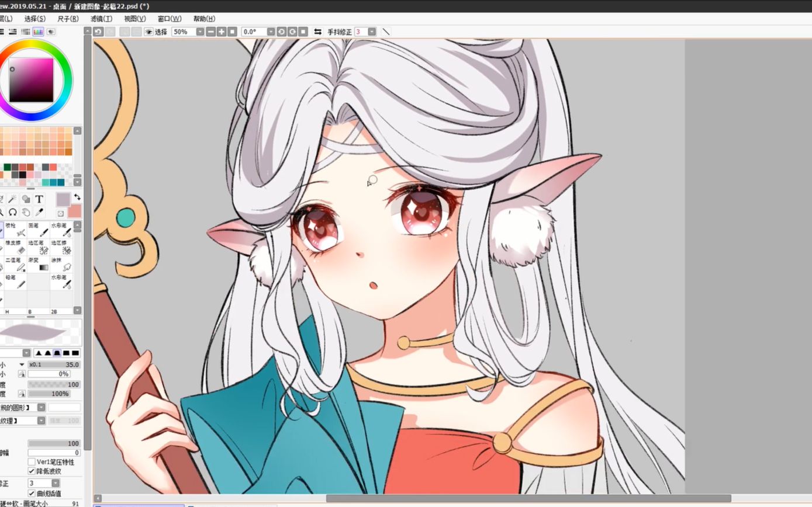The width and height of the screenshot is (812, 507).
Task: Reset zoom with square button after plus
Action: pyautogui.click(x=232, y=32)
